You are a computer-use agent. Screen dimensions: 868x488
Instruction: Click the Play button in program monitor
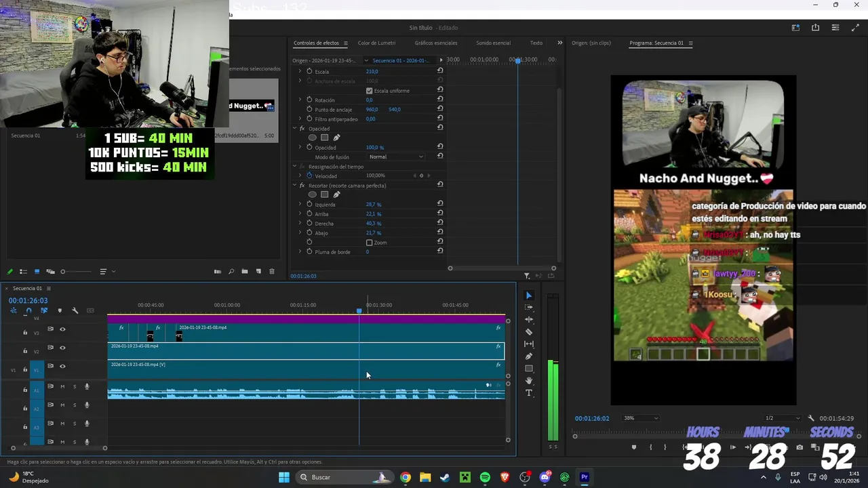pyautogui.click(x=732, y=447)
